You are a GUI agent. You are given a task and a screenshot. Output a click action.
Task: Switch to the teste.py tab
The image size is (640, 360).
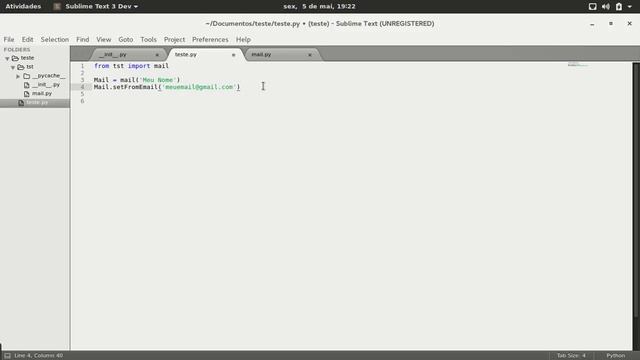(x=204, y=54)
